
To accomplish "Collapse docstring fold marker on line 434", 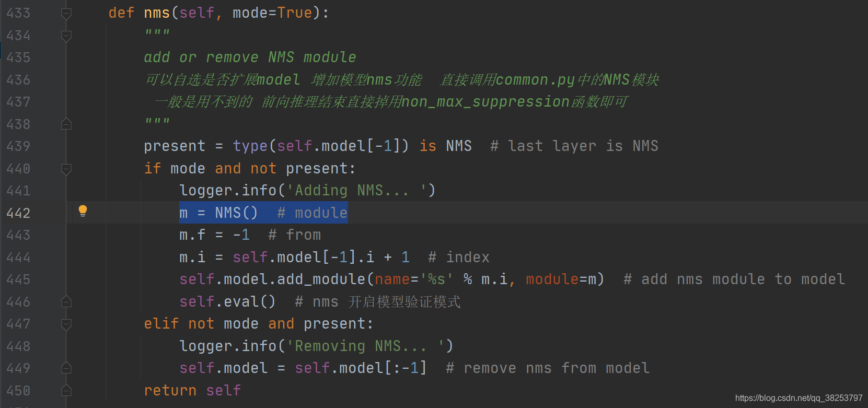I will (66, 36).
